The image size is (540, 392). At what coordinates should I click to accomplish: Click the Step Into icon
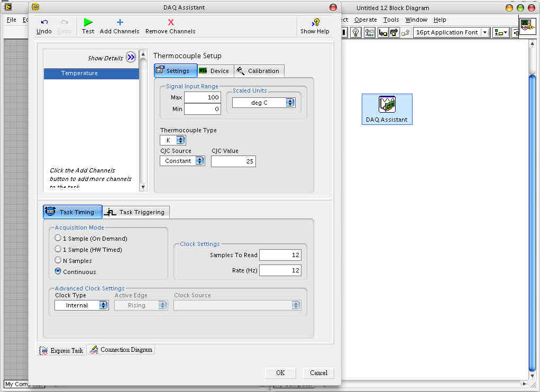click(382, 32)
